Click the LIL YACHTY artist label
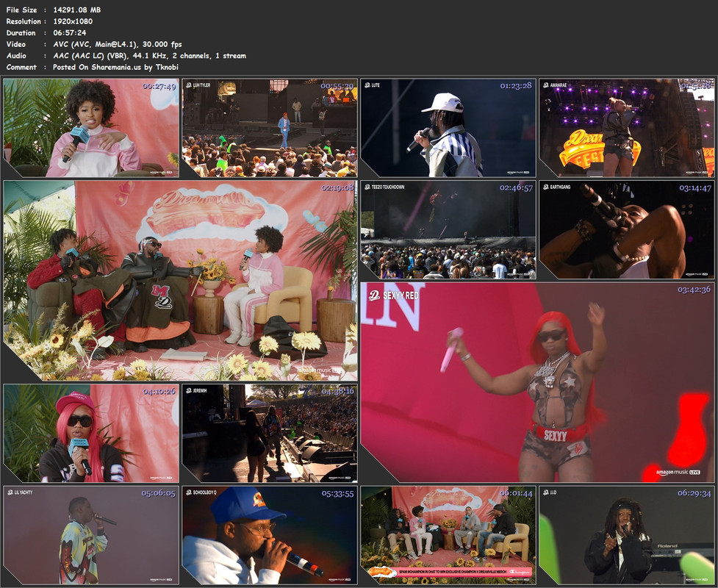 [x=24, y=492]
